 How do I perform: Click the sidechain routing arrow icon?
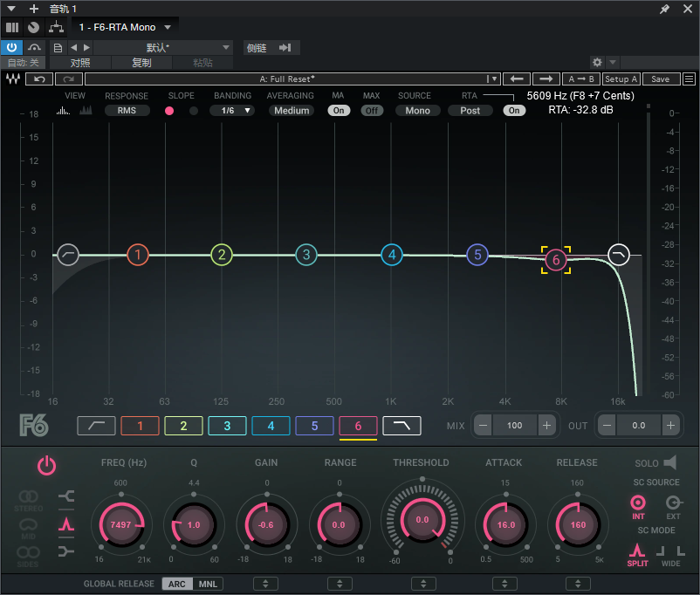(285, 48)
